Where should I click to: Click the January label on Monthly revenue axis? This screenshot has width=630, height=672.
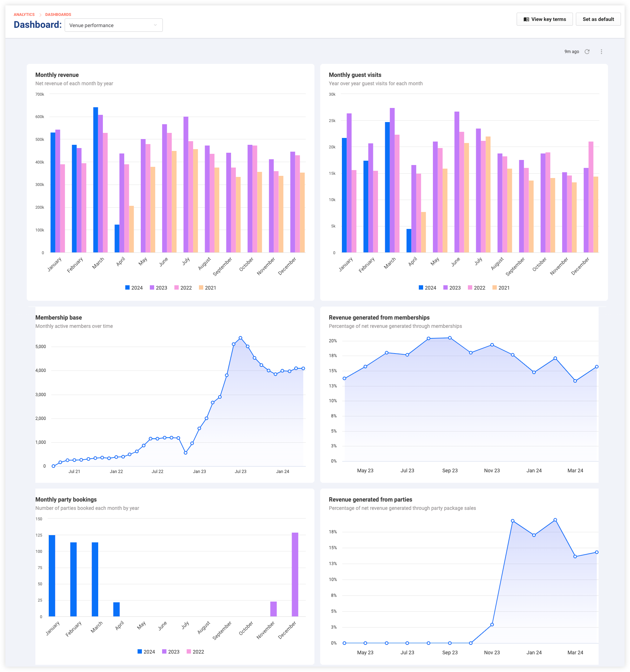pos(55,264)
